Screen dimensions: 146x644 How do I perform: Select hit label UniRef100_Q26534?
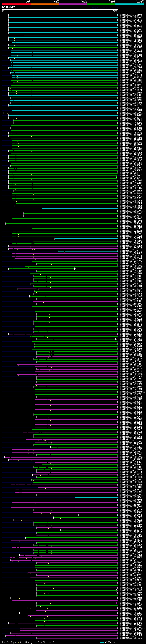coord(131,286)
